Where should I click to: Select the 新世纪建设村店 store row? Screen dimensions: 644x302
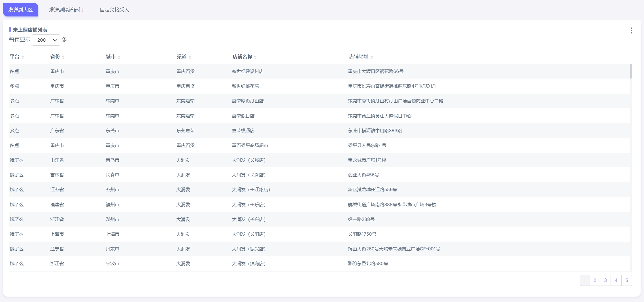(248, 71)
